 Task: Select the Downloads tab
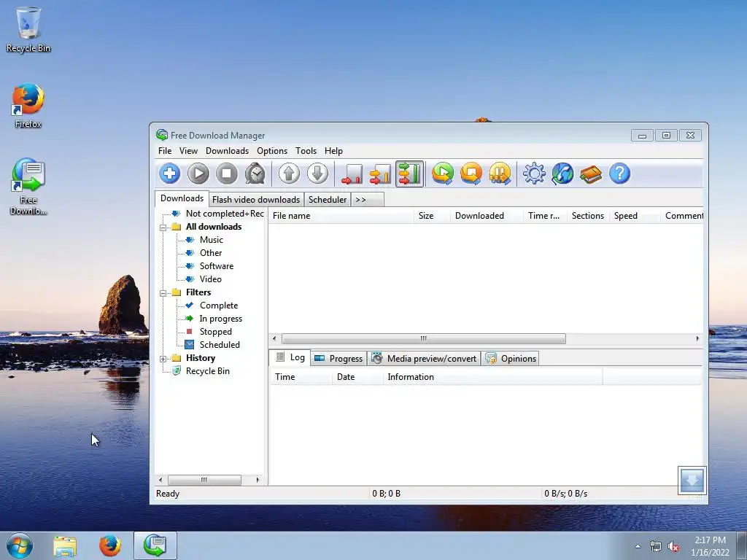[182, 198]
